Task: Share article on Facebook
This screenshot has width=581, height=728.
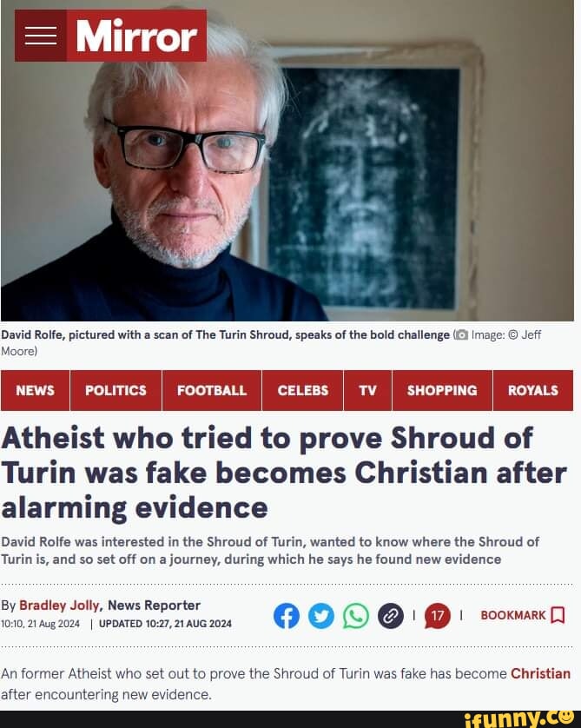Action: coord(287,616)
